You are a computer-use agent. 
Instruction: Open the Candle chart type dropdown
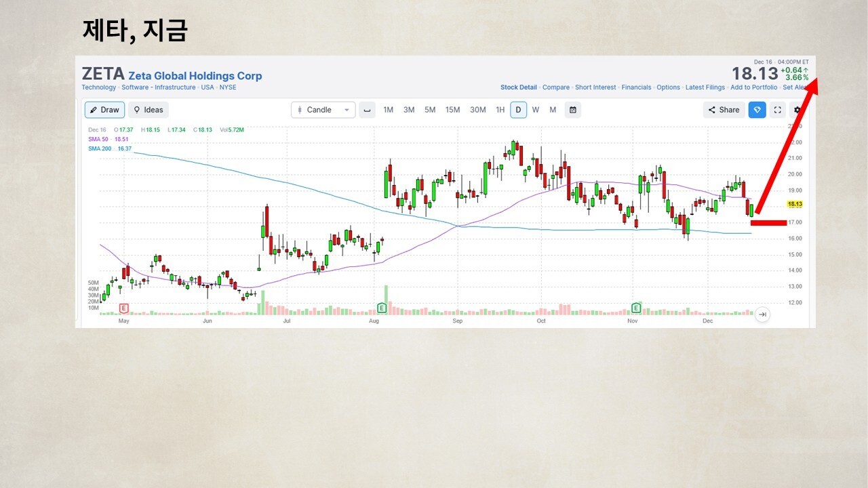coord(323,110)
